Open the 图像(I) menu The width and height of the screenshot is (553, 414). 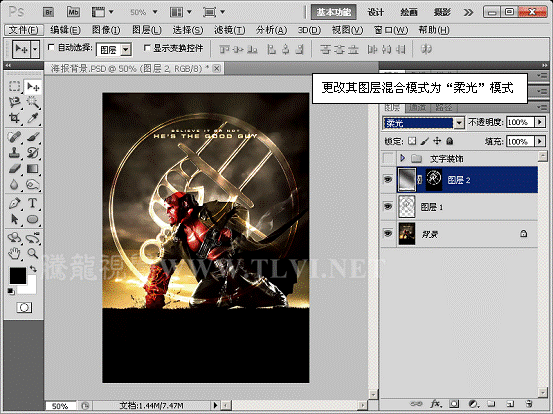(106, 30)
